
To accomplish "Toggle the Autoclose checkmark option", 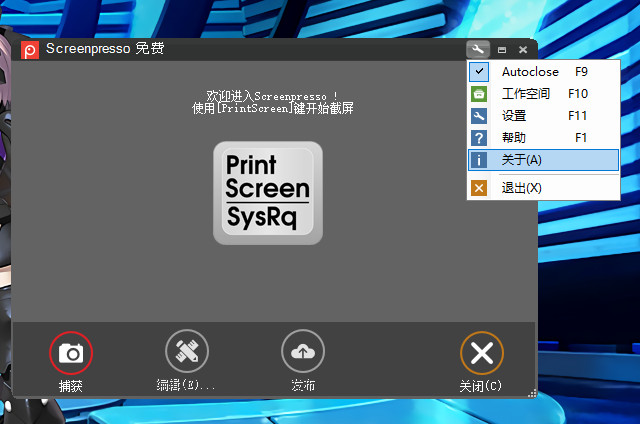I will point(479,71).
